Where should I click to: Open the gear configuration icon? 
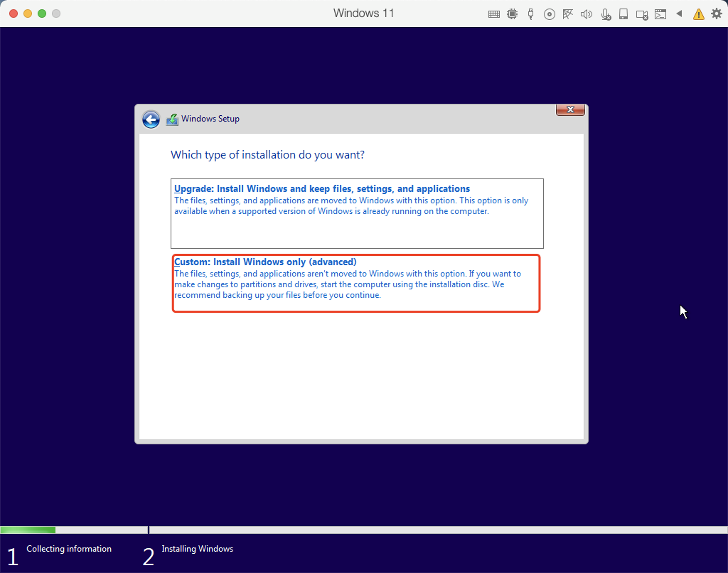point(717,14)
